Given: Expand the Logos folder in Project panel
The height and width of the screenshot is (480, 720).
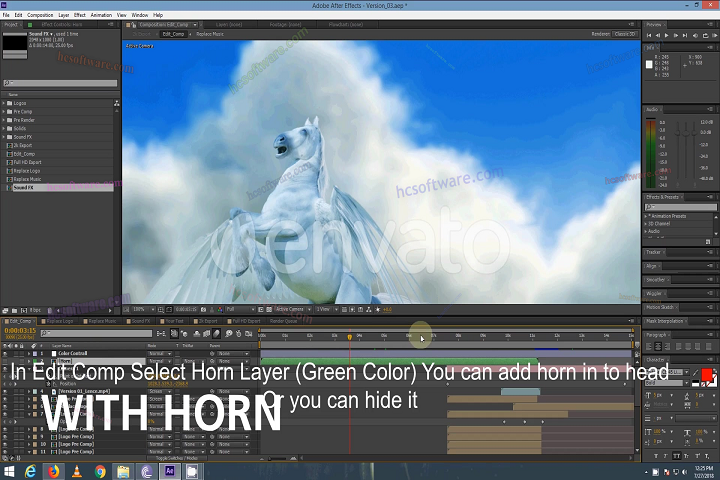Looking at the screenshot, I should click(x=4, y=103).
